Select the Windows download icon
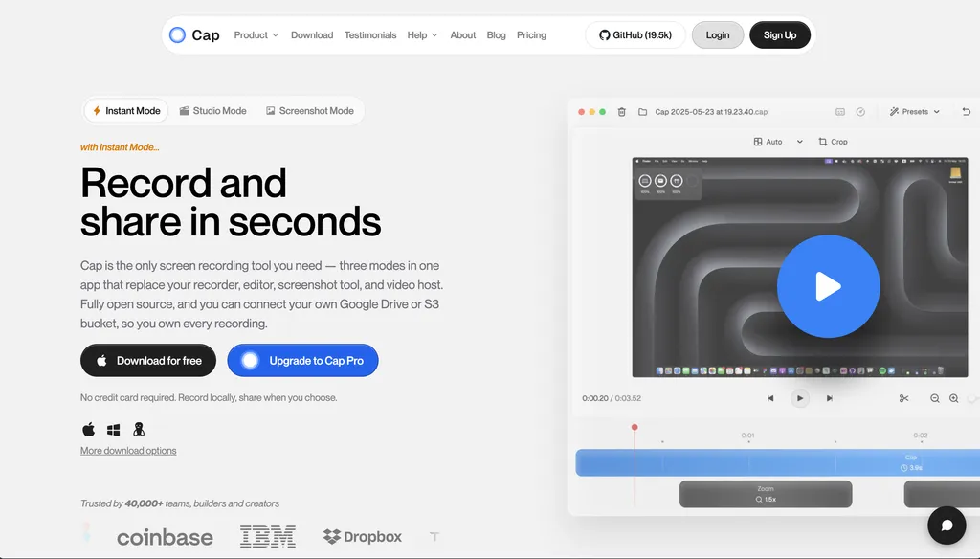This screenshot has width=980, height=559. point(113,430)
